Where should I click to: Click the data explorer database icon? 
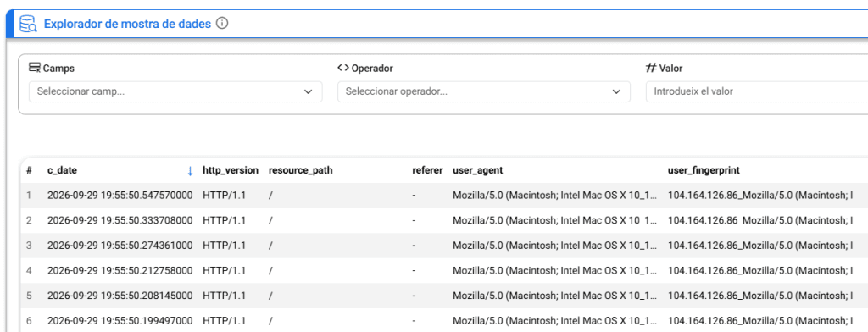28,25
